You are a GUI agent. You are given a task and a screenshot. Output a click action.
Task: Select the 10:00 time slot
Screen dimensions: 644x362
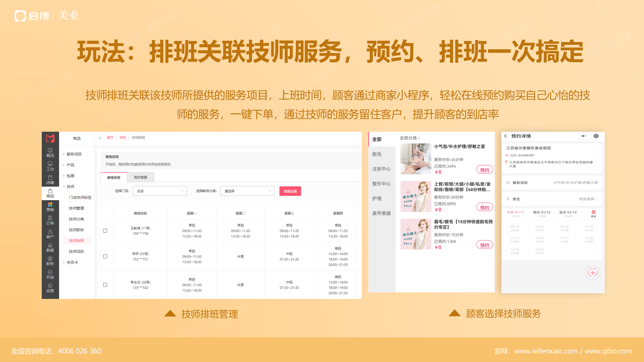[x=539, y=228]
